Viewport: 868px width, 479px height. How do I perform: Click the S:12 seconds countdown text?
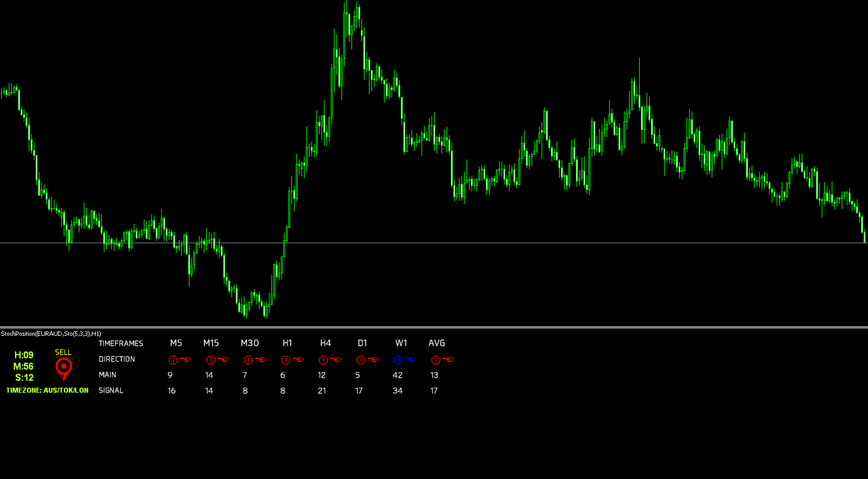(x=24, y=378)
